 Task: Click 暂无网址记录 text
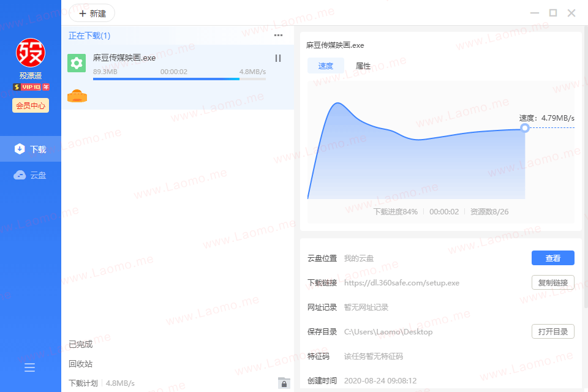[x=366, y=307]
